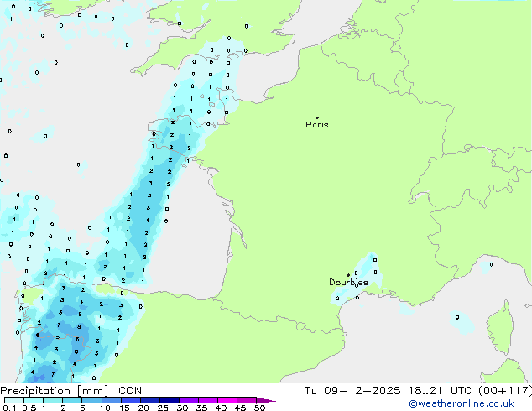Viewport: 532px width, 411px height.
Task: Click the '50' legend scale value
Action: 259,408
